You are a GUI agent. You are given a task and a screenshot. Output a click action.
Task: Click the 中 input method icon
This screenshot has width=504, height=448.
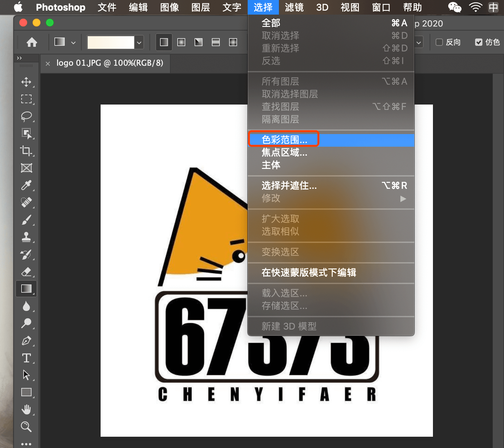click(x=493, y=7)
